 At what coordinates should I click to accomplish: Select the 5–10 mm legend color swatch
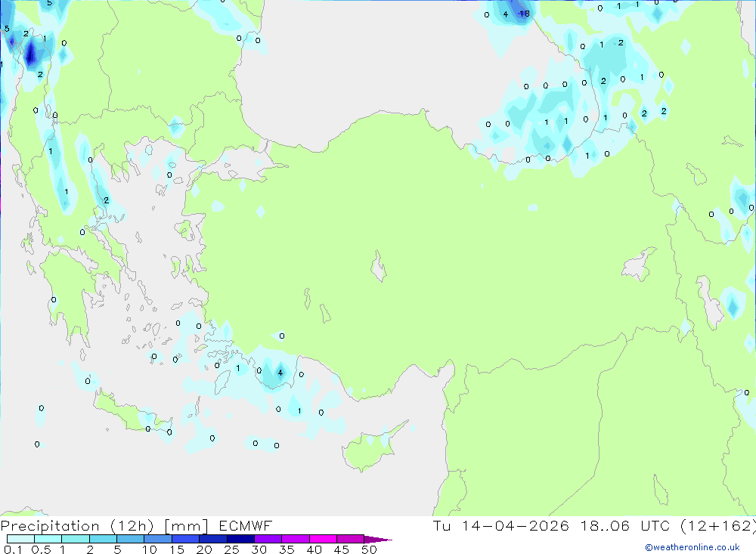(131, 539)
